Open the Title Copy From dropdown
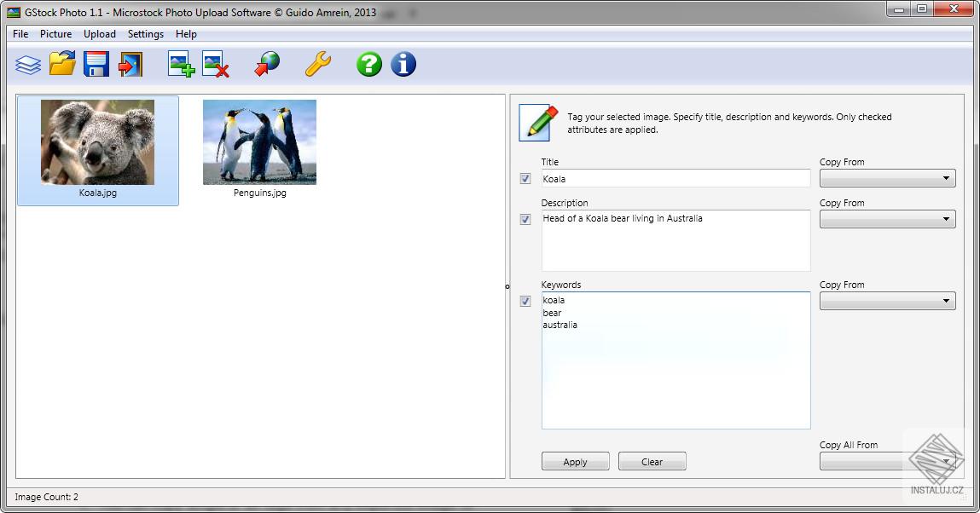The height and width of the screenshot is (513, 980). point(888,178)
